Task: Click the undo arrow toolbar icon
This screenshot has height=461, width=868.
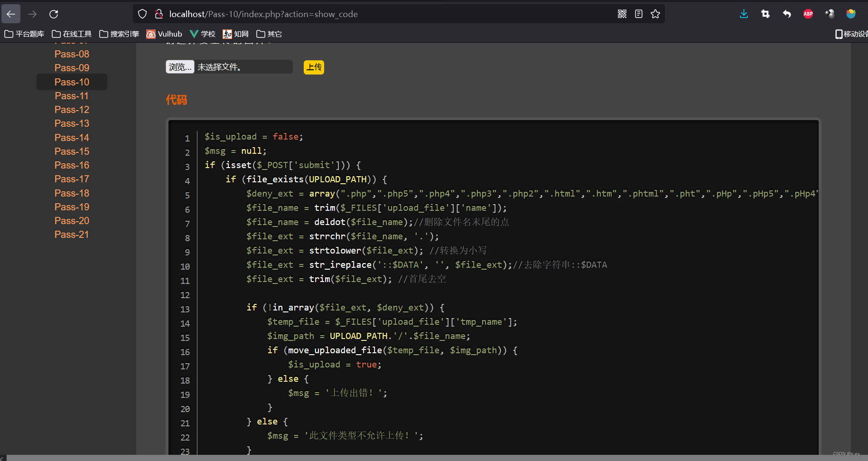Action: (787, 14)
